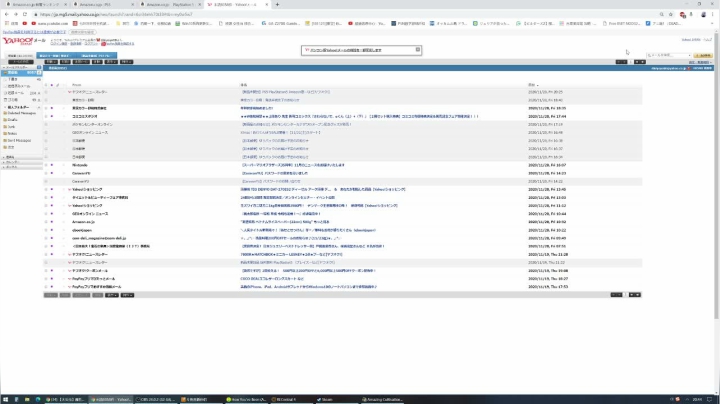720x404 pixels.
Task: Collapse the 個人フォルダー section
Action: click(4, 107)
